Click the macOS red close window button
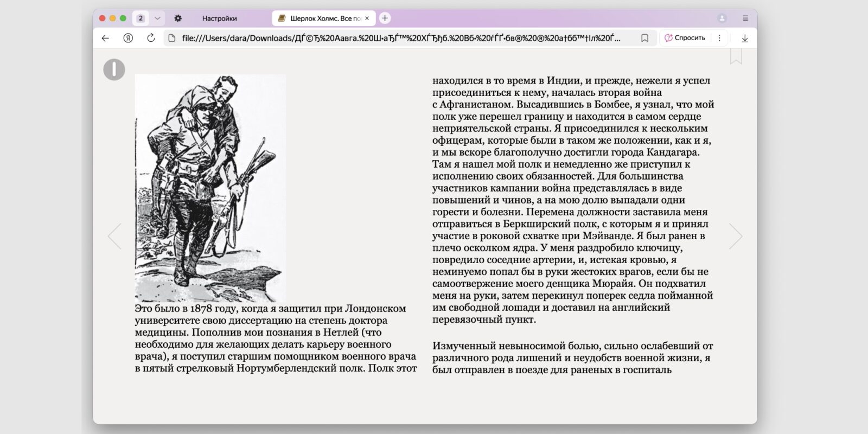This screenshot has width=868, height=434. (x=102, y=18)
